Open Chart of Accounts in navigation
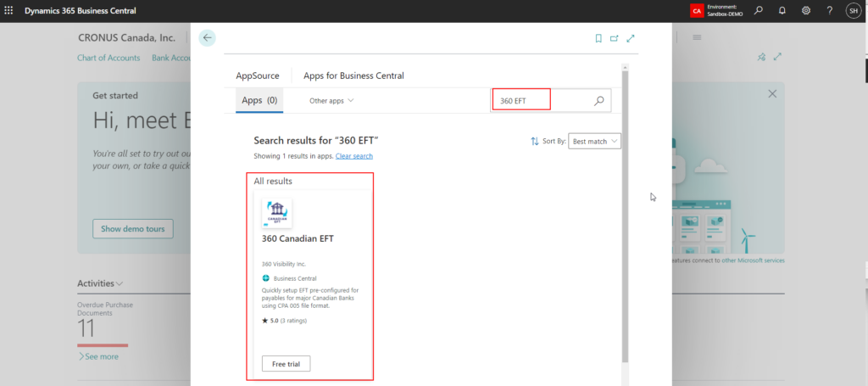The image size is (868, 386). point(108,58)
